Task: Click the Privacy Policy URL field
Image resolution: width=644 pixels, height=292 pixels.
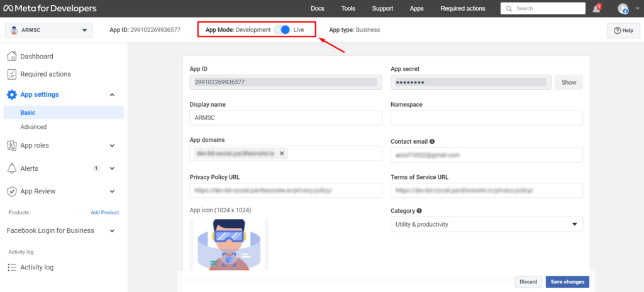Action: 286,190
